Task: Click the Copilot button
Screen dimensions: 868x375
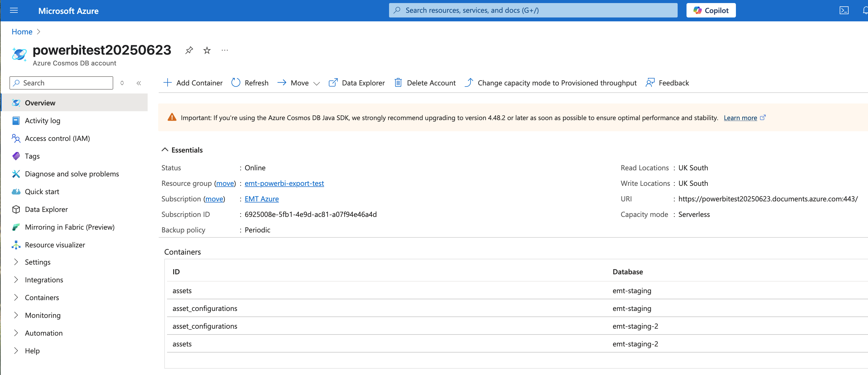Action: (x=711, y=11)
